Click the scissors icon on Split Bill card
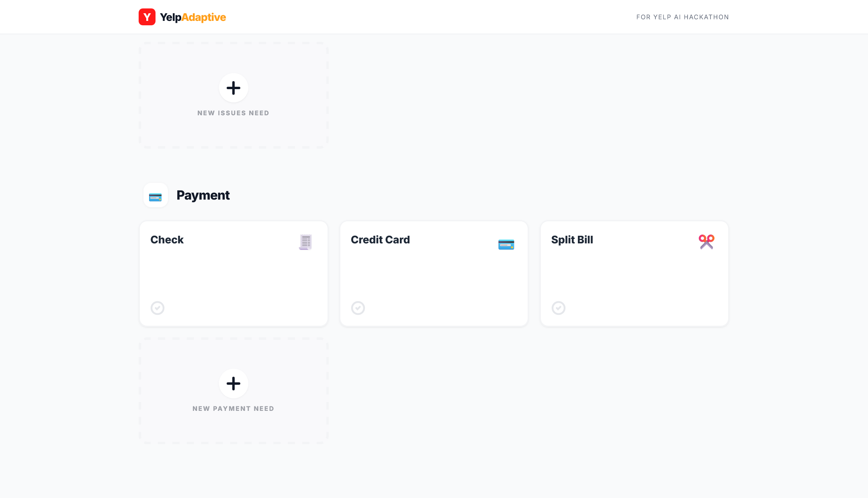This screenshot has width=868, height=498. coord(706,242)
